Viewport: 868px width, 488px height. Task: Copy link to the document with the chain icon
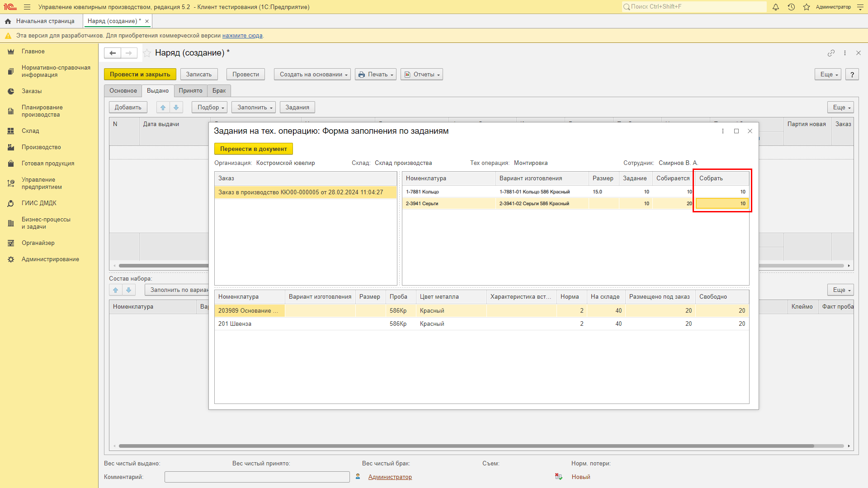831,53
